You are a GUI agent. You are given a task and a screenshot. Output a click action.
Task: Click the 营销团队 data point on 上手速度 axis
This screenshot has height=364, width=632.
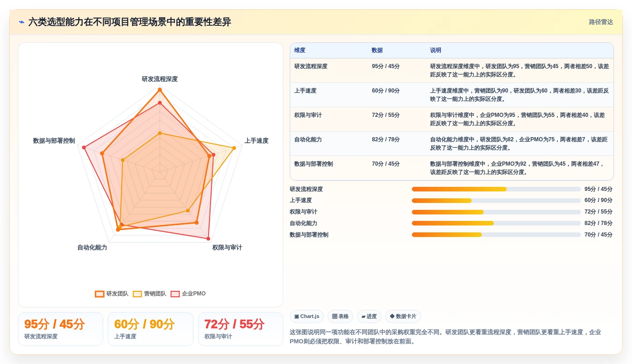coord(234,148)
